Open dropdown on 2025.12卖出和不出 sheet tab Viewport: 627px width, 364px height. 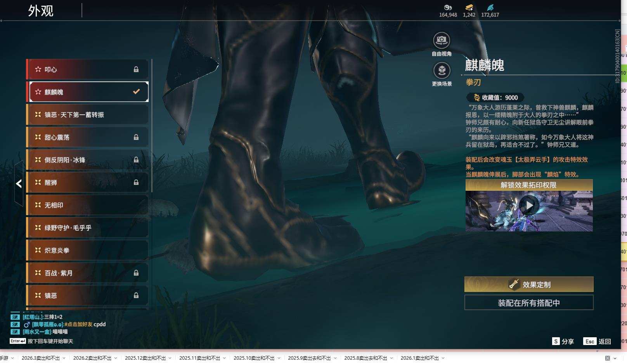170,358
